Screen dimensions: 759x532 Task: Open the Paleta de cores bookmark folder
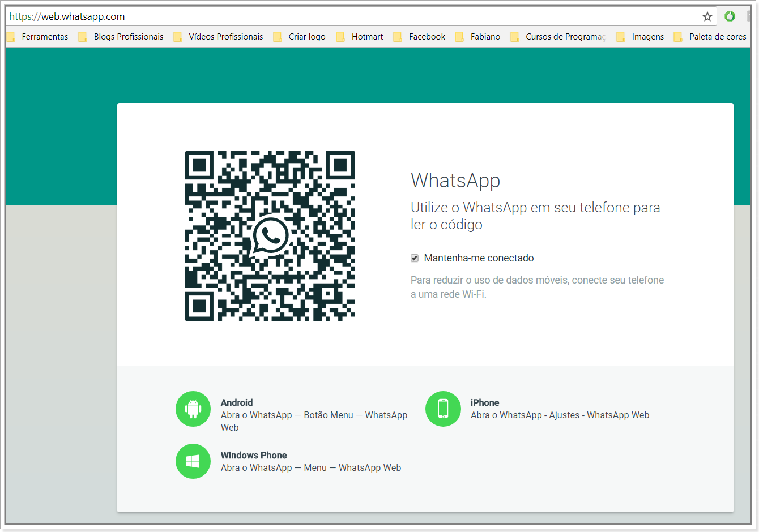[710, 37]
